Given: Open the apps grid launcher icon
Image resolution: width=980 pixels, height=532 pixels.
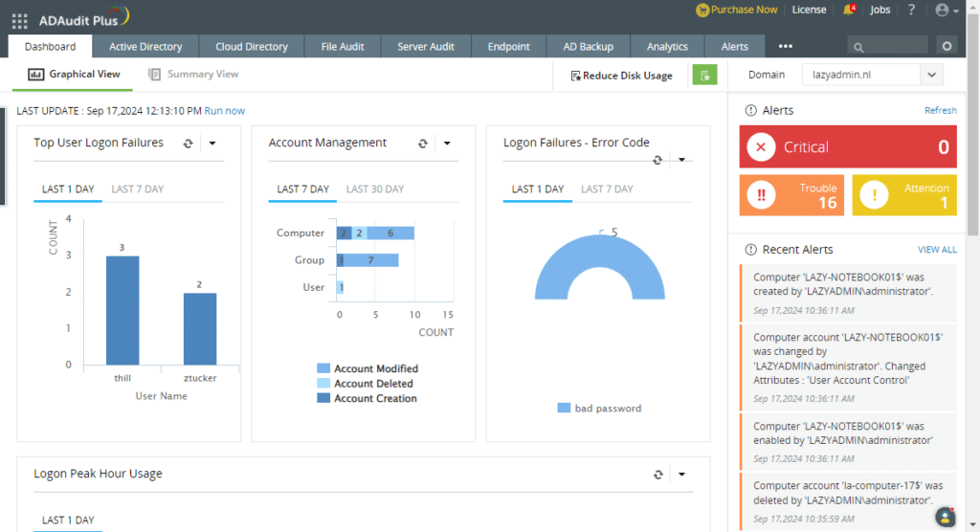Looking at the screenshot, I should point(19,21).
